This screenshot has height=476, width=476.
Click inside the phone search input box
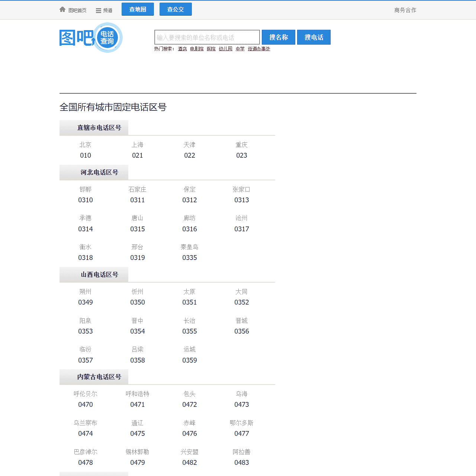pos(207,37)
